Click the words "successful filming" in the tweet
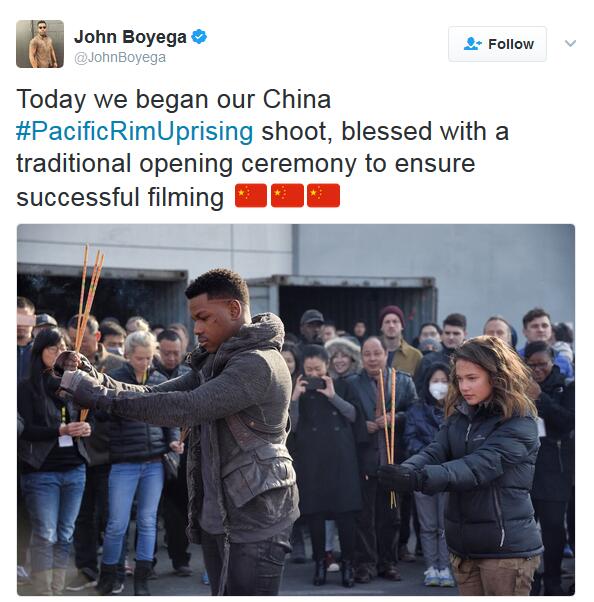Image resolution: width=594 pixels, height=602 pixels. pyautogui.click(x=120, y=197)
